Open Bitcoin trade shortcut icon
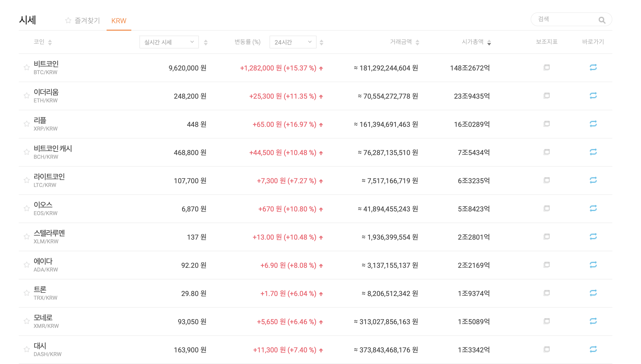 593,68
